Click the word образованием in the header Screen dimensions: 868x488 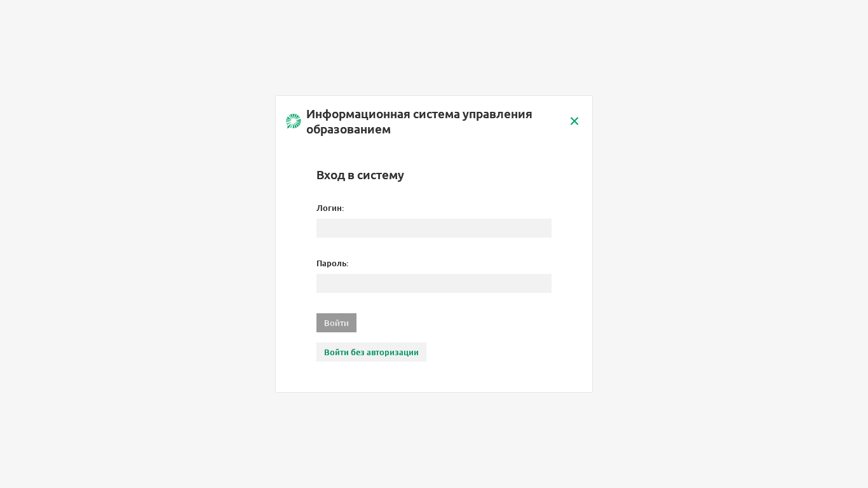click(348, 129)
